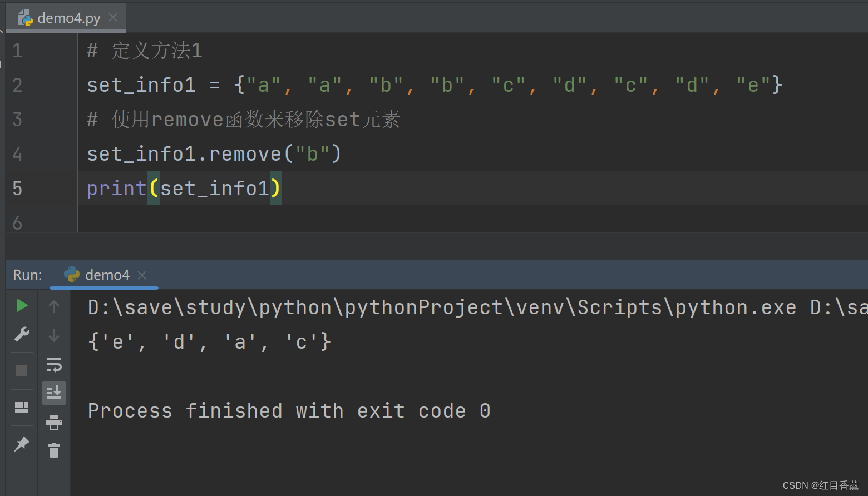Click the comment about remove函数 on line 3
The height and width of the screenshot is (496, 868).
(244, 120)
